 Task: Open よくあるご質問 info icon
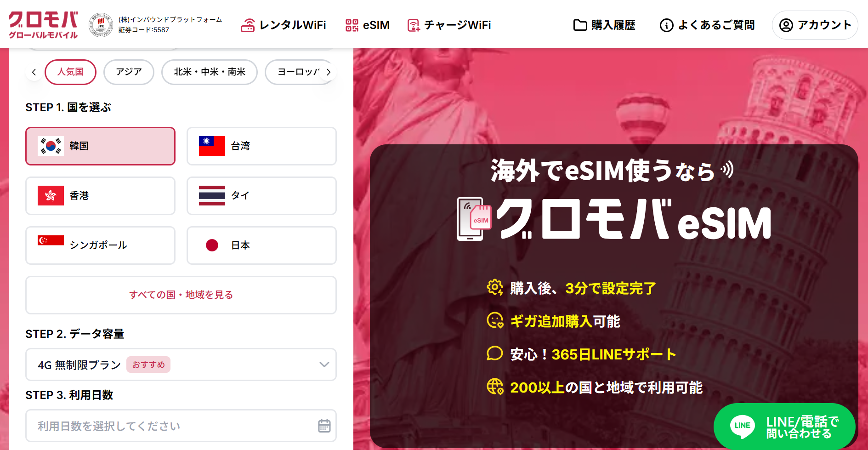click(x=666, y=25)
